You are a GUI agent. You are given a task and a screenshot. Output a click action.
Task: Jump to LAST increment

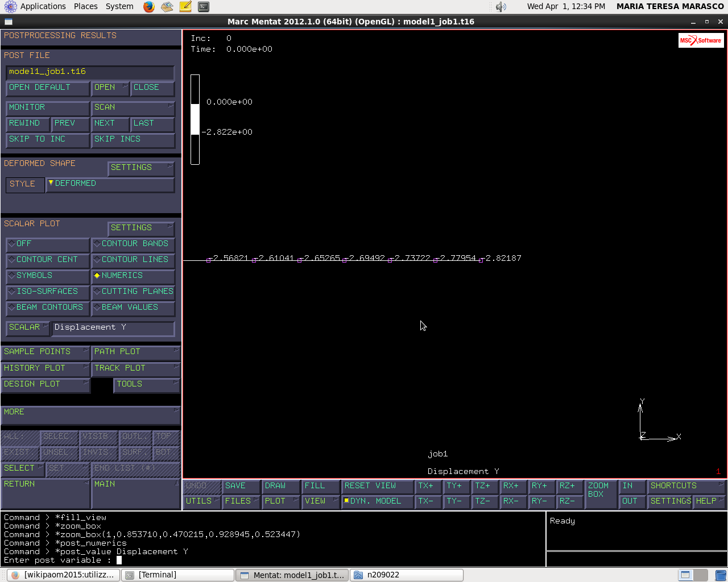click(x=152, y=124)
